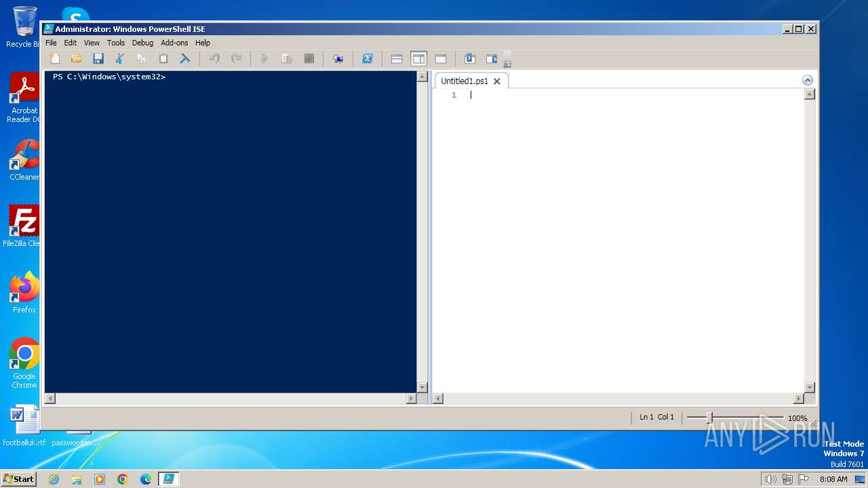Click the Show Command Window icon
This screenshot has width=868, height=488.
[x=470, y=59]
